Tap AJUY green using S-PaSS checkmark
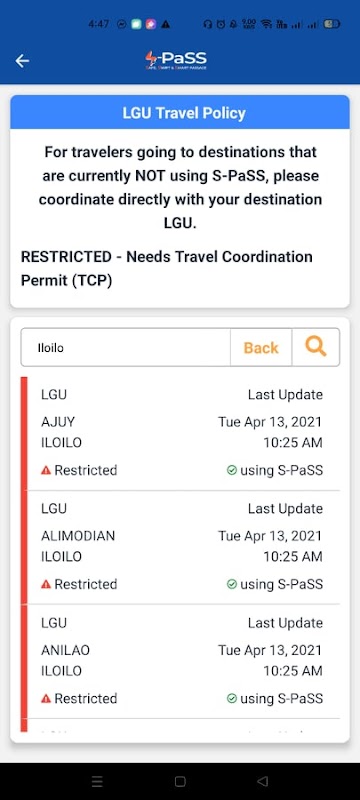Image resolution: width=360 pixels, height=800 pixels. 232,470
